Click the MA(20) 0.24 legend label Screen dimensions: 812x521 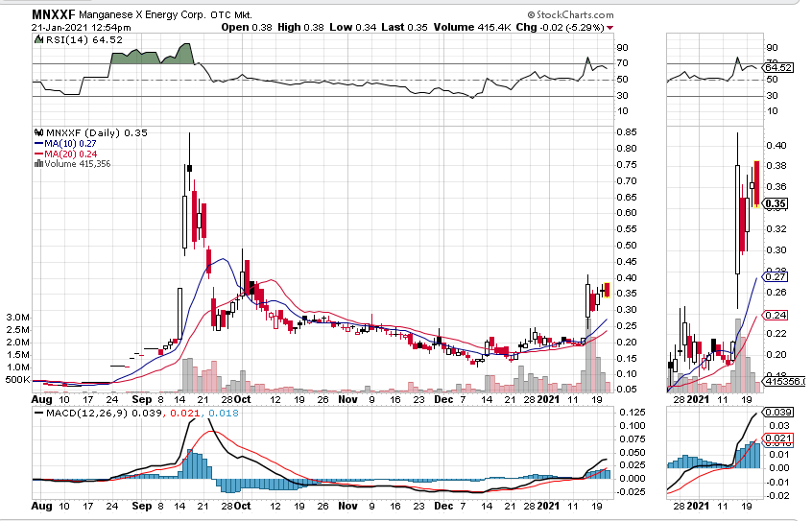[70, 154]
